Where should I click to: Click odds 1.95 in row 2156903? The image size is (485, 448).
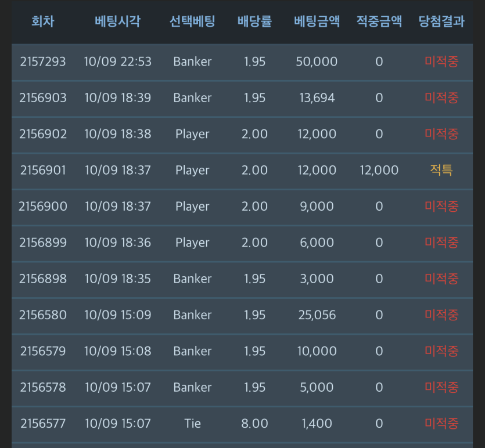254,97
